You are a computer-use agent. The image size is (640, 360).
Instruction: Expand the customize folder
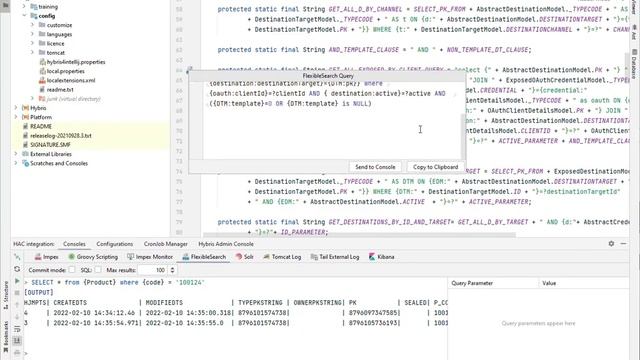click(33, 25)
